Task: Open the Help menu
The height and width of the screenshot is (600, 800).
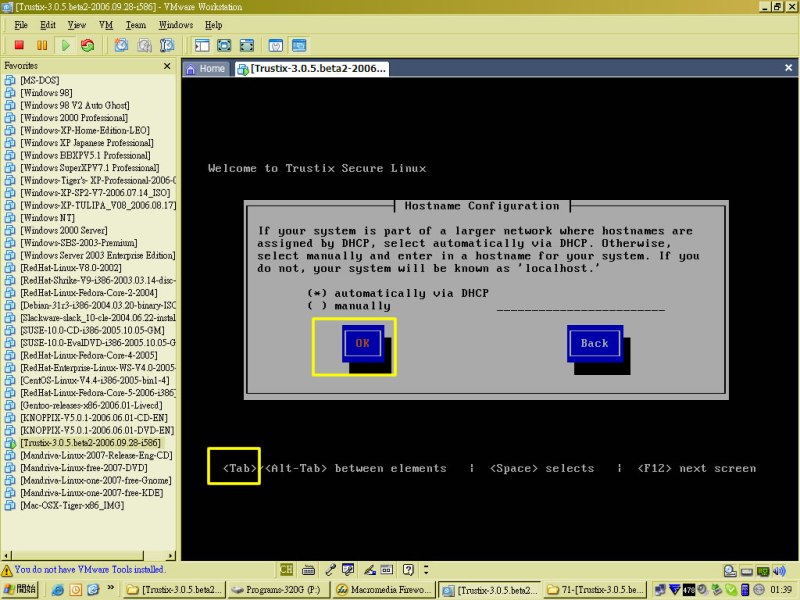Action: pyautogui.click(x=214, y=24)
